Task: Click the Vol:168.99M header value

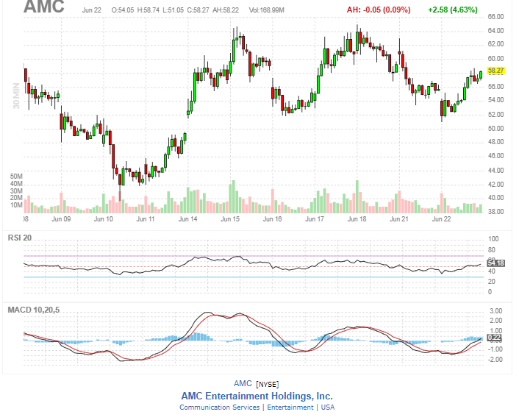Action: [x=266, y=10]
